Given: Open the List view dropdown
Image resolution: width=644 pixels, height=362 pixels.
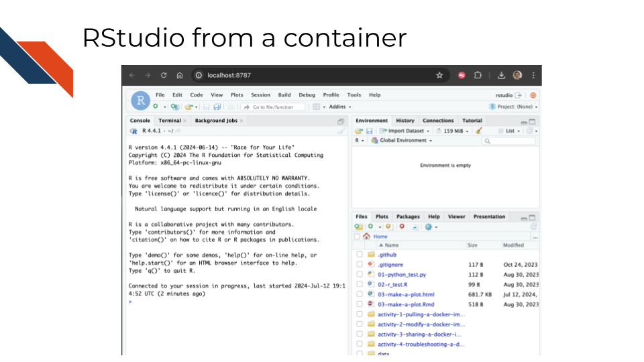Looking at the screenshot, I should pos(509,131).
